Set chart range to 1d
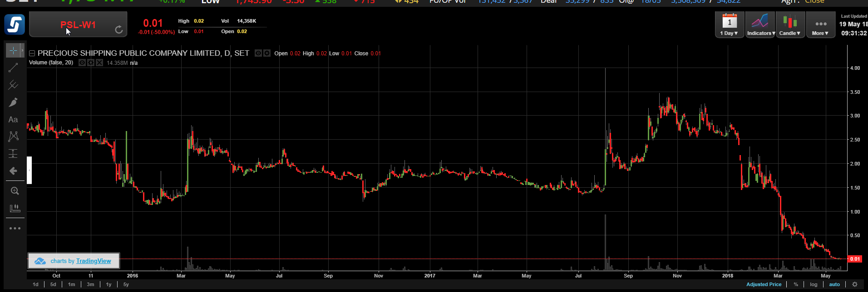Screen dimensions: 868x292 pos(35,284)
